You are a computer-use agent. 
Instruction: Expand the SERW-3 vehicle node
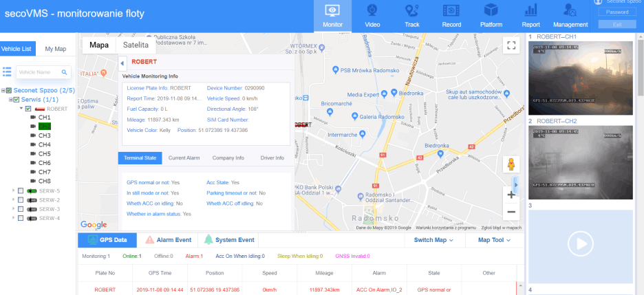pos(13,208)
